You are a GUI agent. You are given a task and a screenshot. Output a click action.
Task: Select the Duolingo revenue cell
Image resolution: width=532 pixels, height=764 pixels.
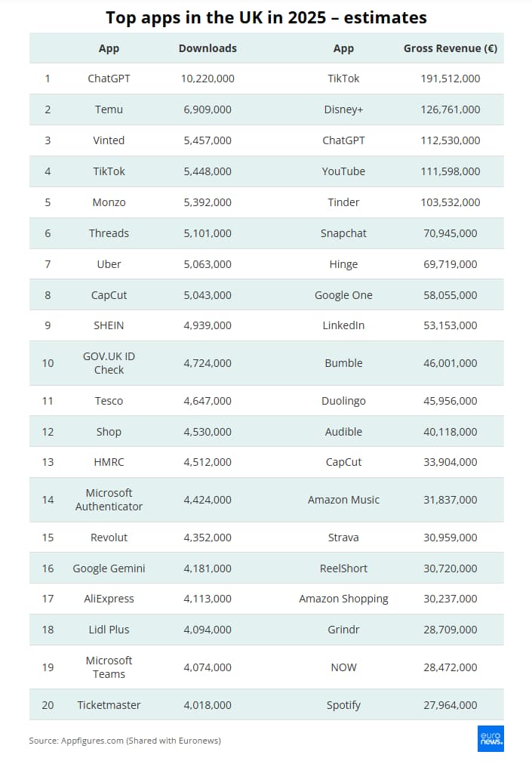343,401
